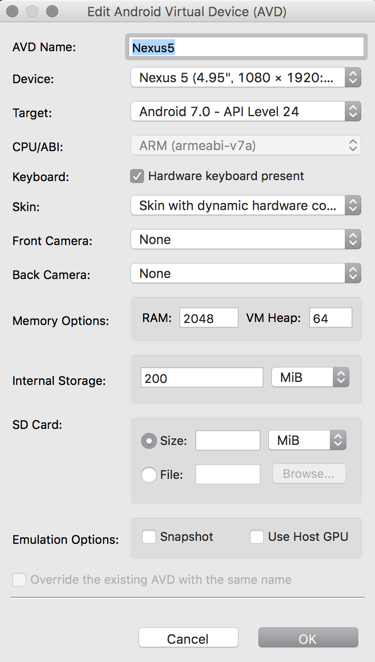
Task: Click the Memory Options label
Action: pyautogui.click(x=60, y=321)
